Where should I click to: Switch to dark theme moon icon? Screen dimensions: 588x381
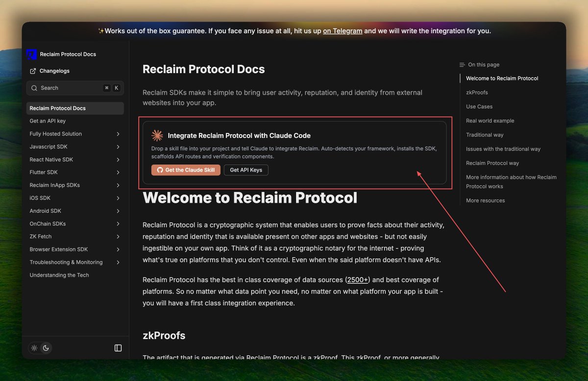[x=46, y=348]
